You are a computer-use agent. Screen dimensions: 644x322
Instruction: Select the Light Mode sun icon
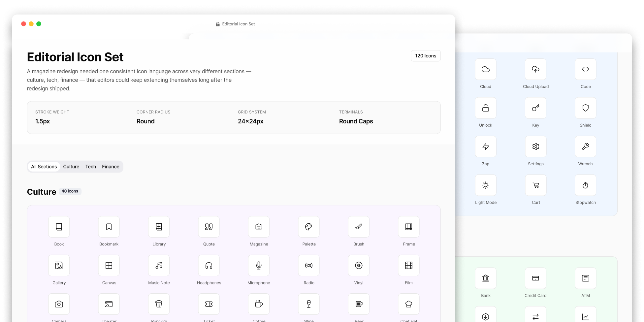[486, 185]
